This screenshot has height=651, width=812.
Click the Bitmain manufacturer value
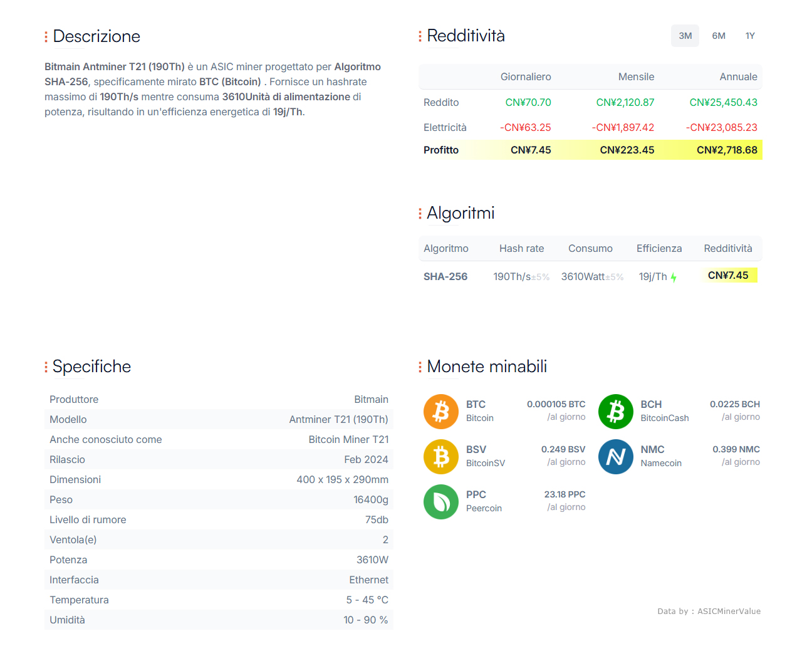371,400
